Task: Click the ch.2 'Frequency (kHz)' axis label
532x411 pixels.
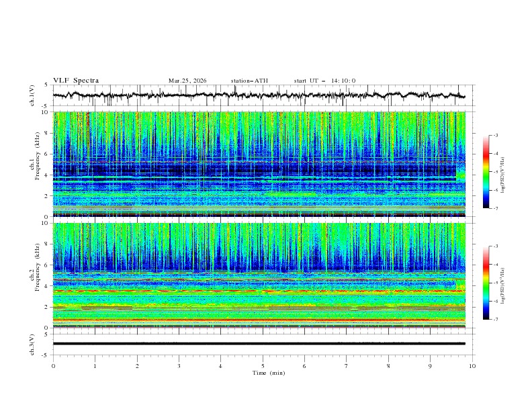Action: (x=37, y=267)
